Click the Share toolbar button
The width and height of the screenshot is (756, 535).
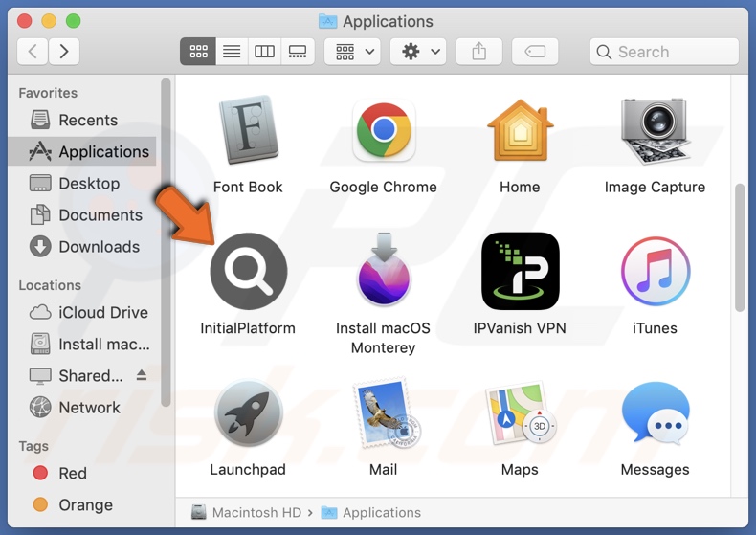[x=478, y=51]
